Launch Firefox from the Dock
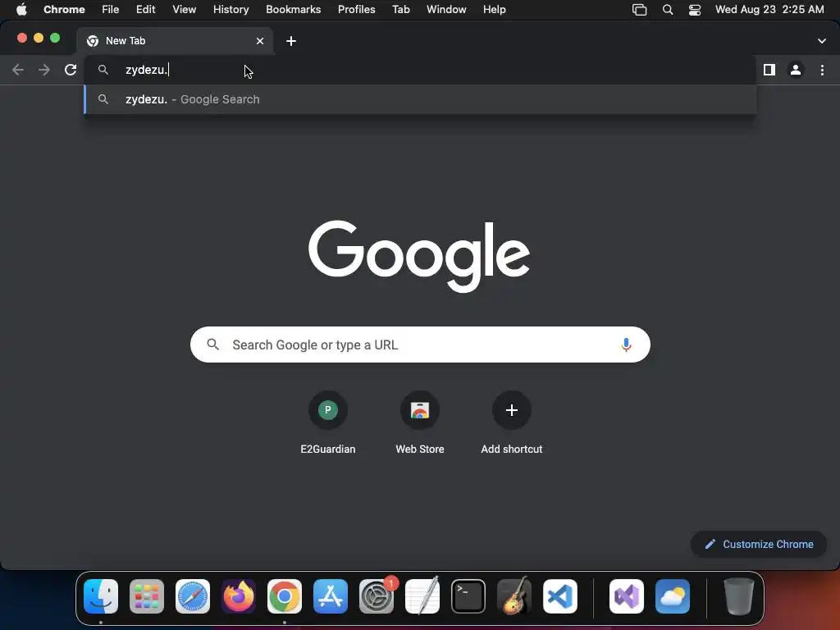 [x=239, y=596]
